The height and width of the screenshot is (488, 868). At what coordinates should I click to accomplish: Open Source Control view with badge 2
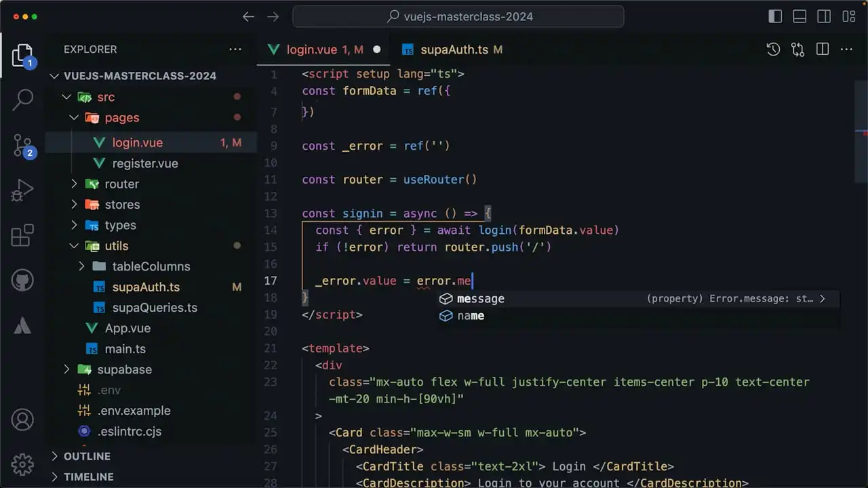[x=22, y=145]
